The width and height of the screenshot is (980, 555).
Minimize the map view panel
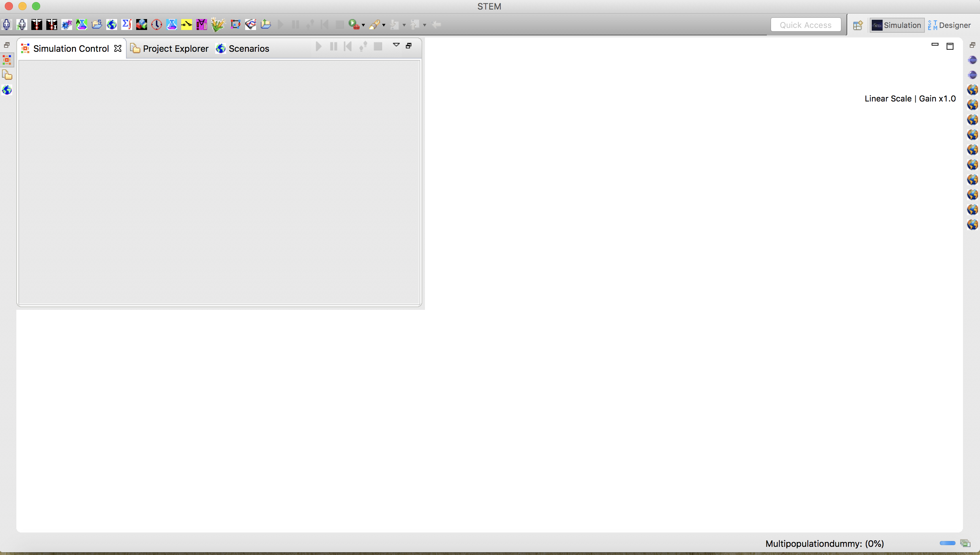click(935, 45)
